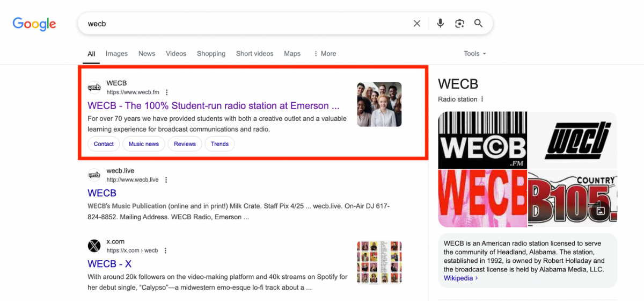Open options menu for wecb.live result
644x301 pixels.
click(x=166, y=180)
